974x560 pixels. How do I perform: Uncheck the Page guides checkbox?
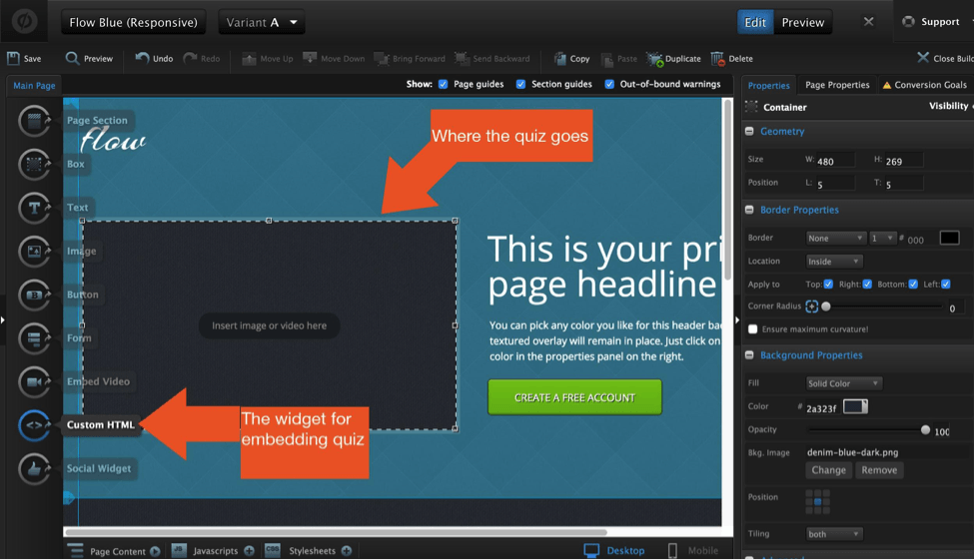(x=444, y=85)
